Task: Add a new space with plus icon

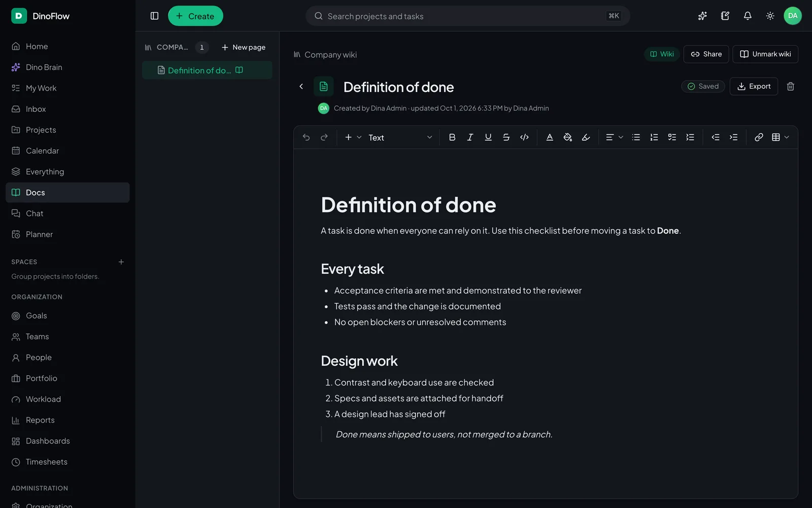Action: tap(121, 262)
